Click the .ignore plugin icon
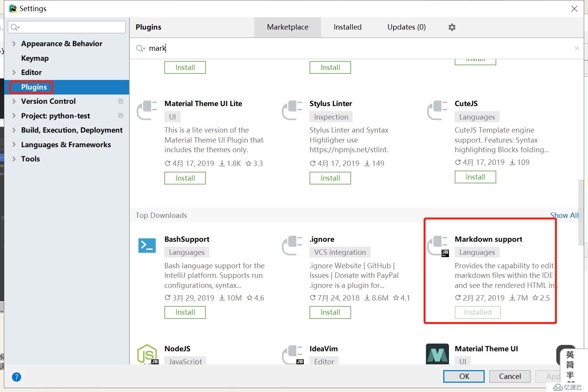Image resolution: width=588 pixels, height=392 pixels. 292,246
